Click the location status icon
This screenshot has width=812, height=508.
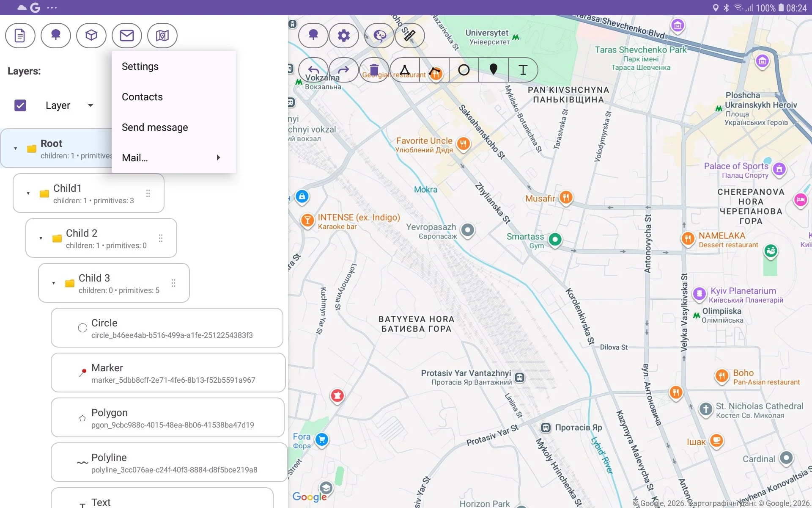tap(716, 8)
